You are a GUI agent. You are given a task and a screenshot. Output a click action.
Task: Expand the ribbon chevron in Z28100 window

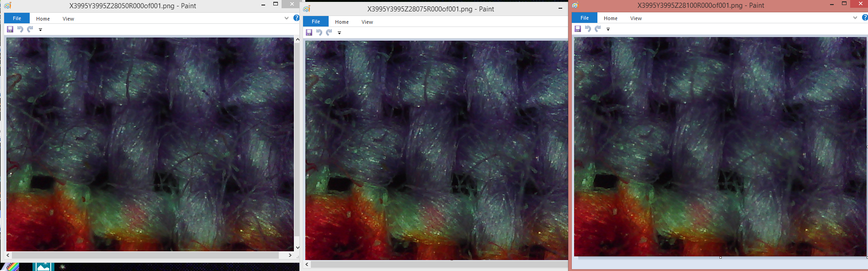click(855, 18)
